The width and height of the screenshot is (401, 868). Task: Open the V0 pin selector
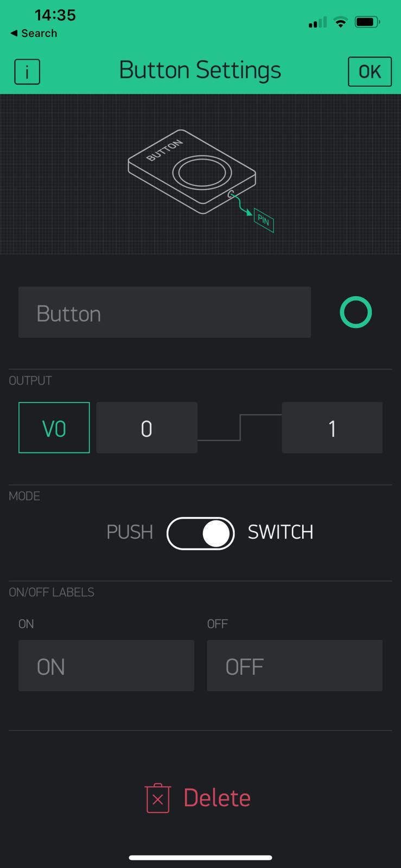click(54, 428)
